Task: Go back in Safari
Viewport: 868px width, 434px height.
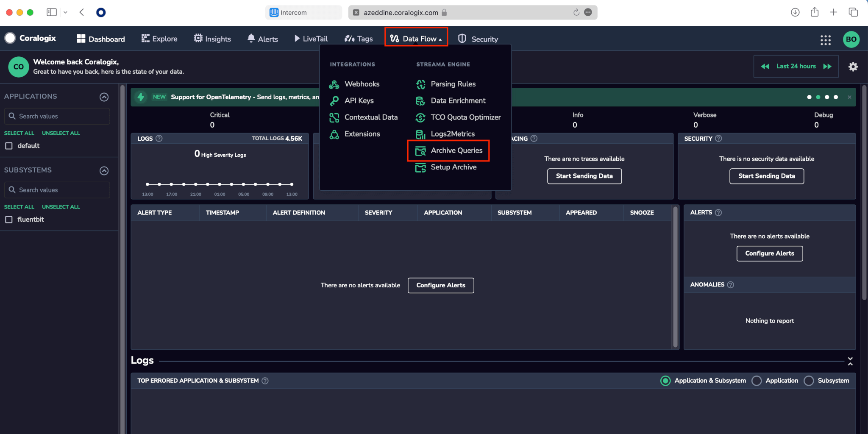Action: [x=82, y=12]
